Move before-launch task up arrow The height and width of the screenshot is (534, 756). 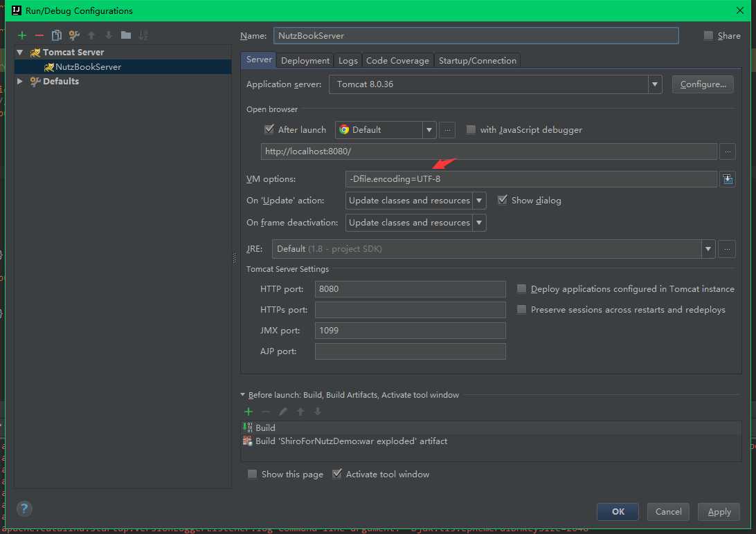click(x=300, y=411)
